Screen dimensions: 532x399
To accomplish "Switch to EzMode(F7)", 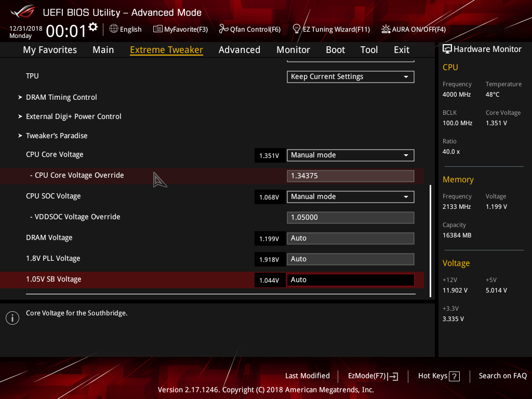I will (373, 376).
